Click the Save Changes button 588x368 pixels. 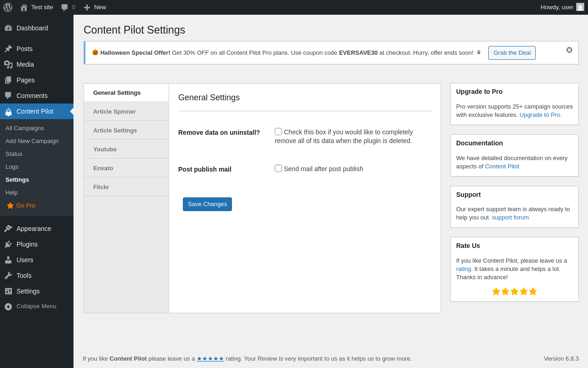[x=207, y=204]
